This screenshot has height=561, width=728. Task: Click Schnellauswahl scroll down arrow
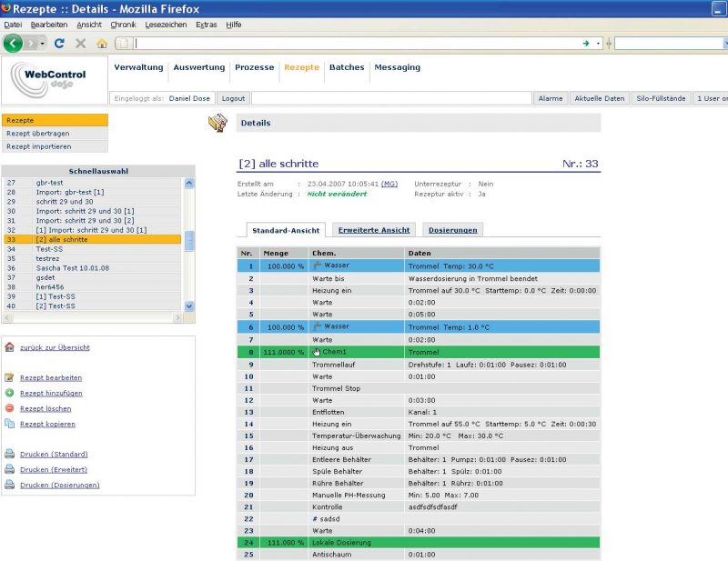(x=189, y=306)
